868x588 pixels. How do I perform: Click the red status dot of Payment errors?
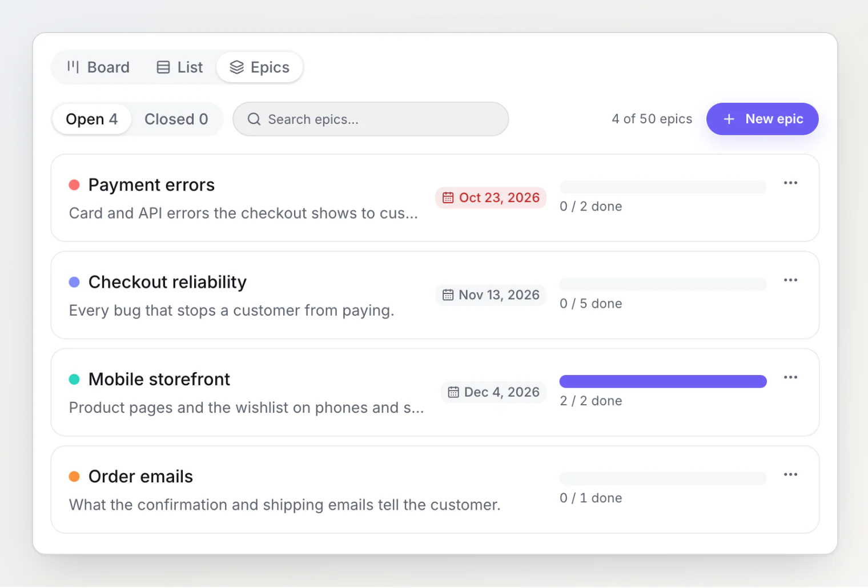tap(74, 185)
